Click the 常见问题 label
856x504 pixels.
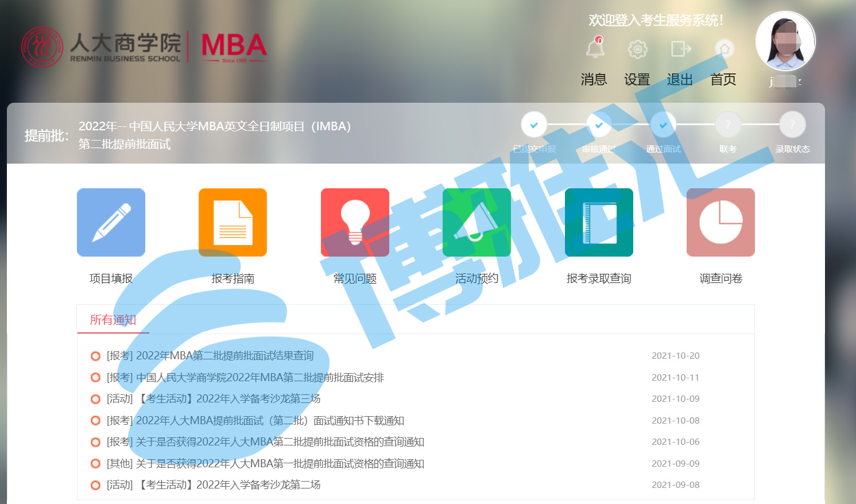point(355,278)
